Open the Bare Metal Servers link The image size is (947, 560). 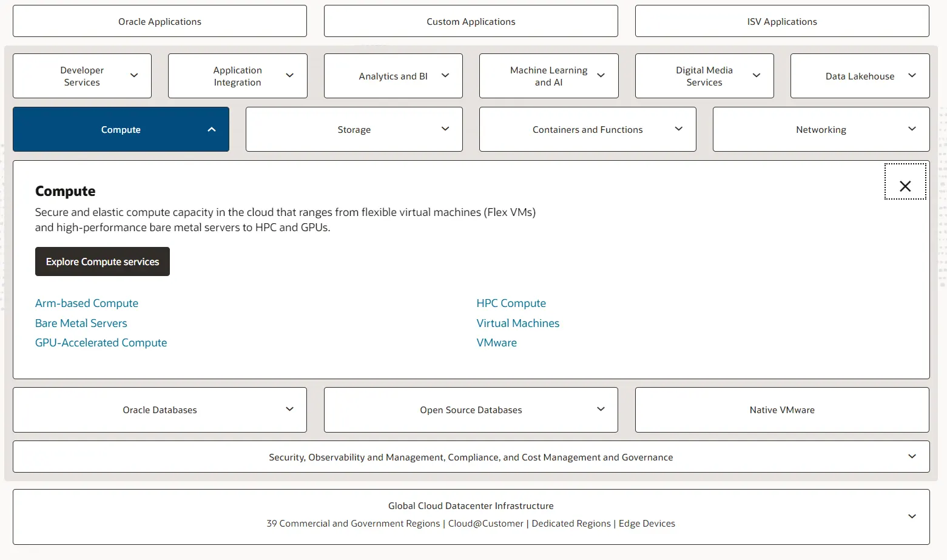coord(81,323)
